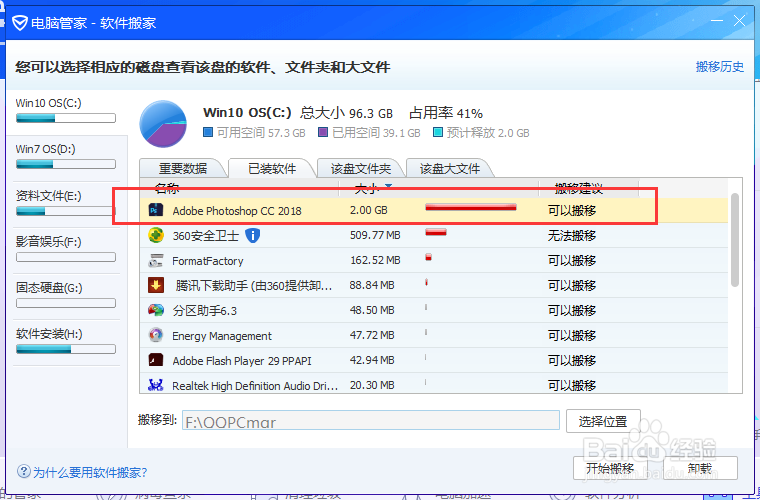Open the 搬移历史 link
760x500 pixels.
coord(720,67)
